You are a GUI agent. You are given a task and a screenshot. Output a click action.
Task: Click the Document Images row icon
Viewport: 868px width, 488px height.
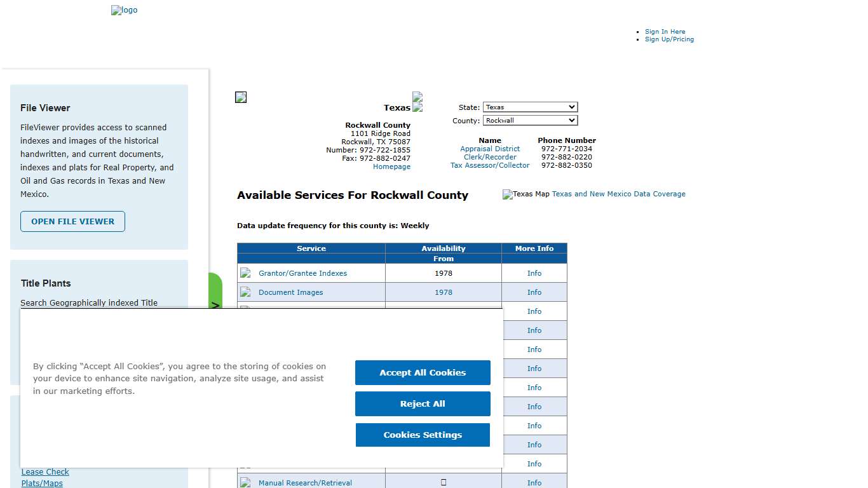pos(245,292)
